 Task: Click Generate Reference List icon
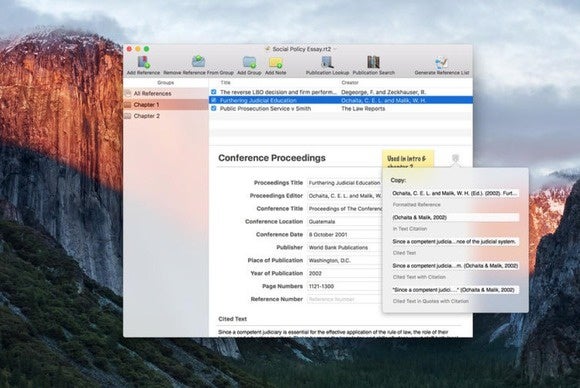tap(441, 62)
